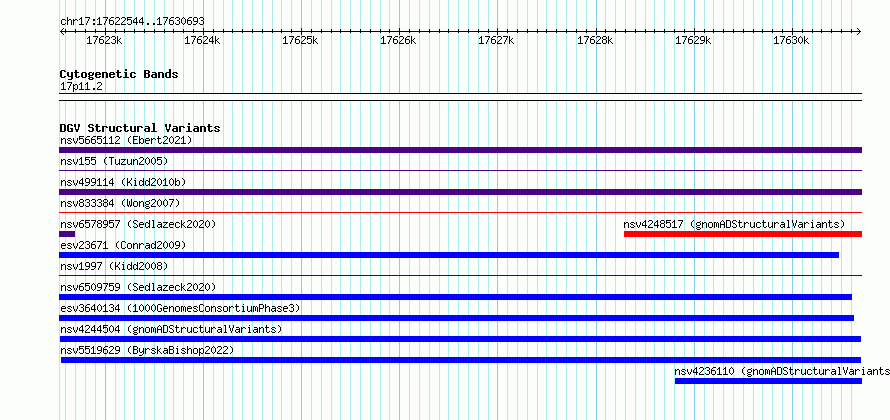Viewport: 890px width, 420px height.
Task: Open variant nsv6578957 (Sedlazeck2020) label
Action: 138,224
